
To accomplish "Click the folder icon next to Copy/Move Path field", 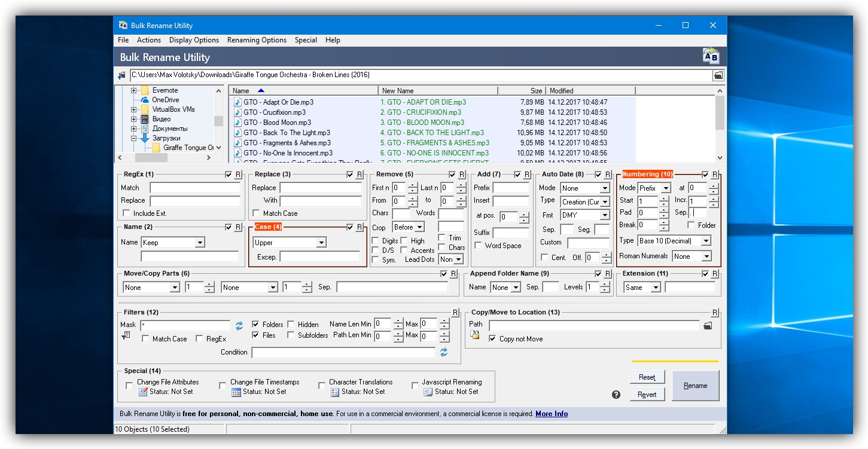I will pos(708,326).
